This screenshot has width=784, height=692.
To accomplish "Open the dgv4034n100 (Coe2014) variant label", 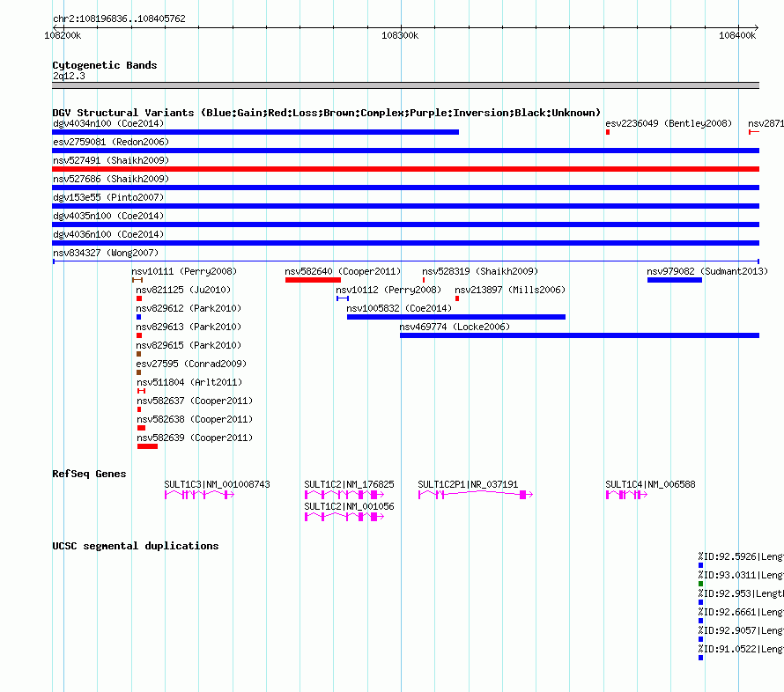I will [108, 123].
